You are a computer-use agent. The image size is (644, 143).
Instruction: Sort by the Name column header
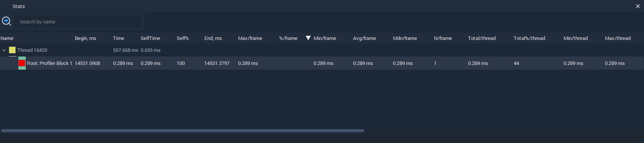(36, 38)
